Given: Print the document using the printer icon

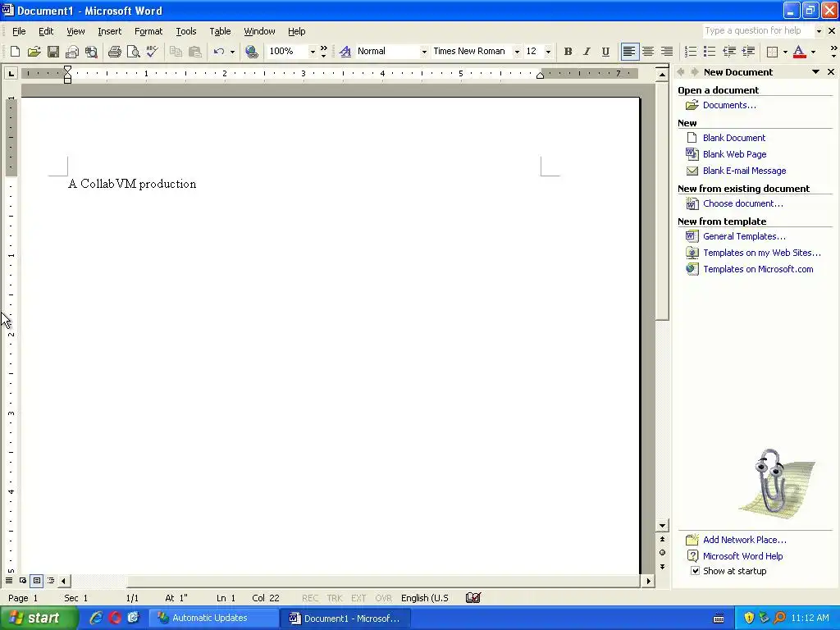Looking at the screenshot, I should click(x=114, y=52).
